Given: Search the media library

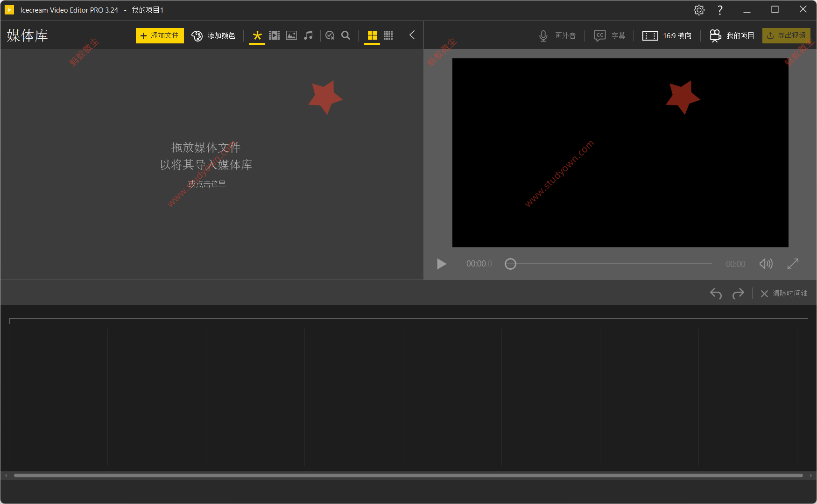Looking at the screenshot, I should [x=345, y=35].
